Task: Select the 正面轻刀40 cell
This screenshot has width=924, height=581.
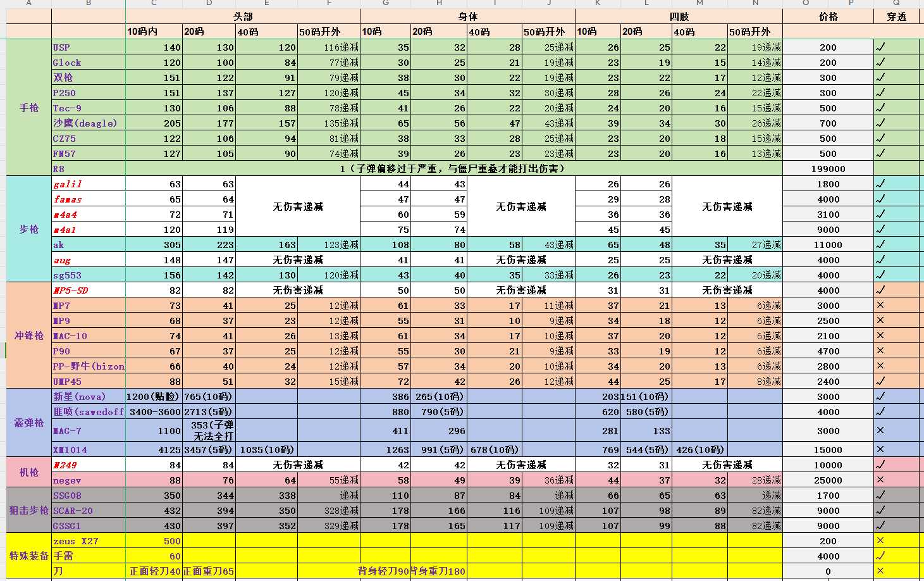Action: click(154, 571)
